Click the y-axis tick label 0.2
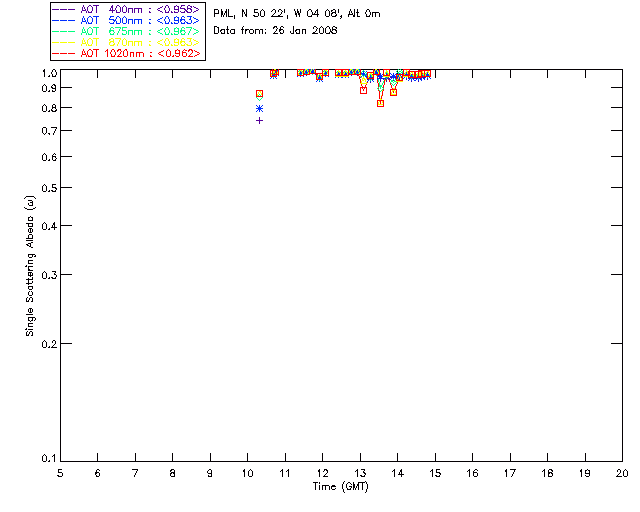 [x=49, y=344]
